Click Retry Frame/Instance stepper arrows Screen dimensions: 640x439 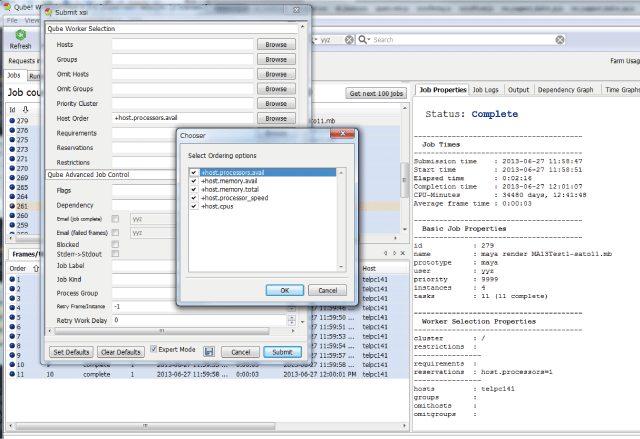pos(291,307)
